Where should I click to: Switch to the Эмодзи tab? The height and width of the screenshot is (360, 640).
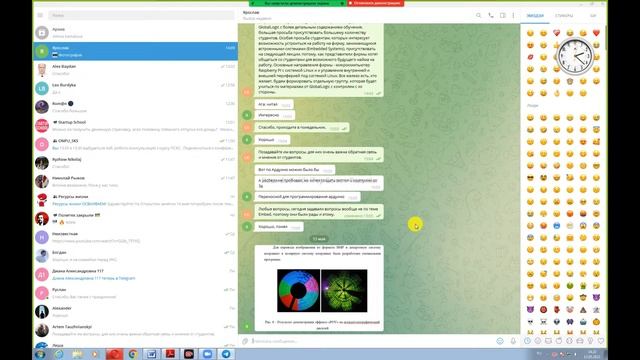535,16
